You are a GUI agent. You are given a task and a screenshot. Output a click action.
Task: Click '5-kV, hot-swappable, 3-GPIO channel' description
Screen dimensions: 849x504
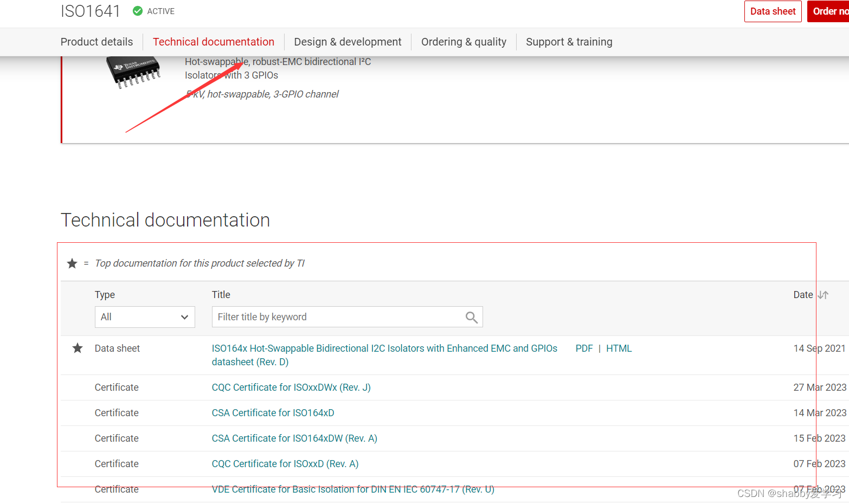[x=262, y=94]
